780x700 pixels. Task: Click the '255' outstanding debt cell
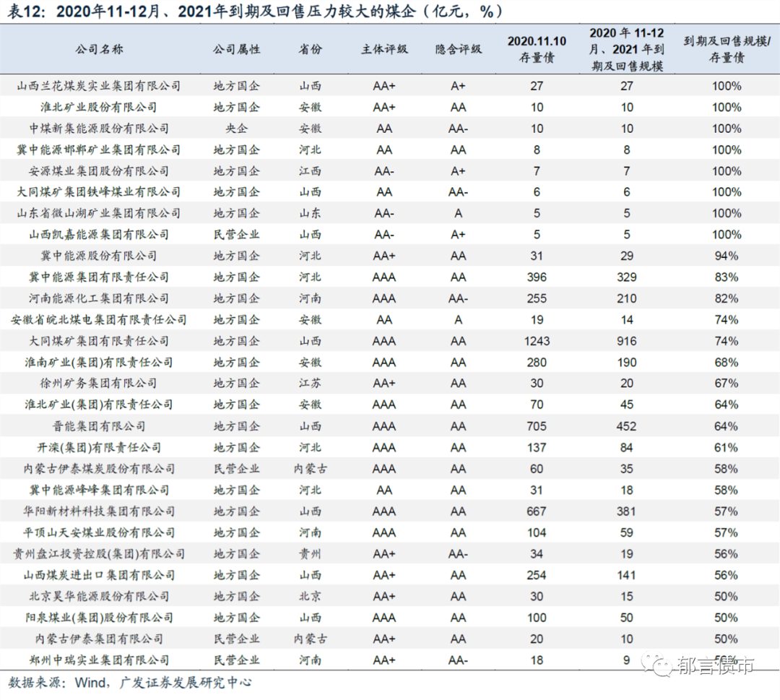pos(537,298)
